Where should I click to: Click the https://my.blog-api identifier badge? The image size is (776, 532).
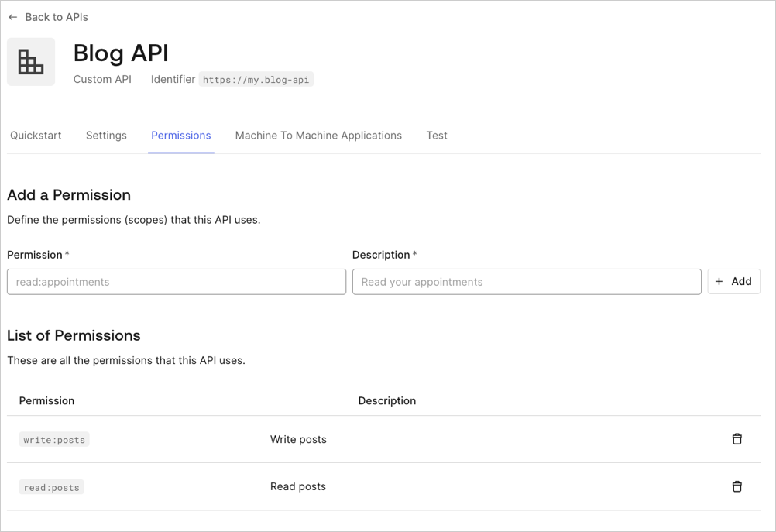(x=256, y=78)
